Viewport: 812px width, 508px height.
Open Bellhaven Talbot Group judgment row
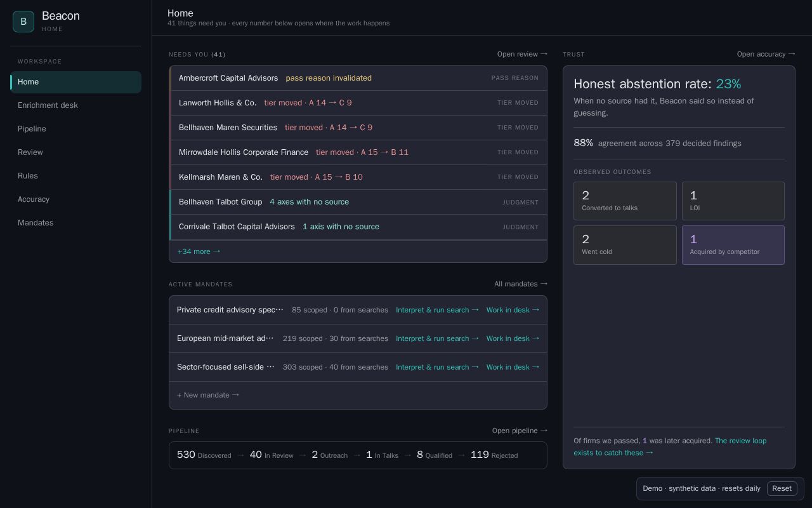point(358,202)
